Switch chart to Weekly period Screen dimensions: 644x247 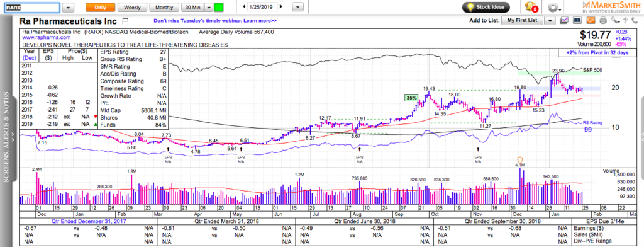[132, 8]
